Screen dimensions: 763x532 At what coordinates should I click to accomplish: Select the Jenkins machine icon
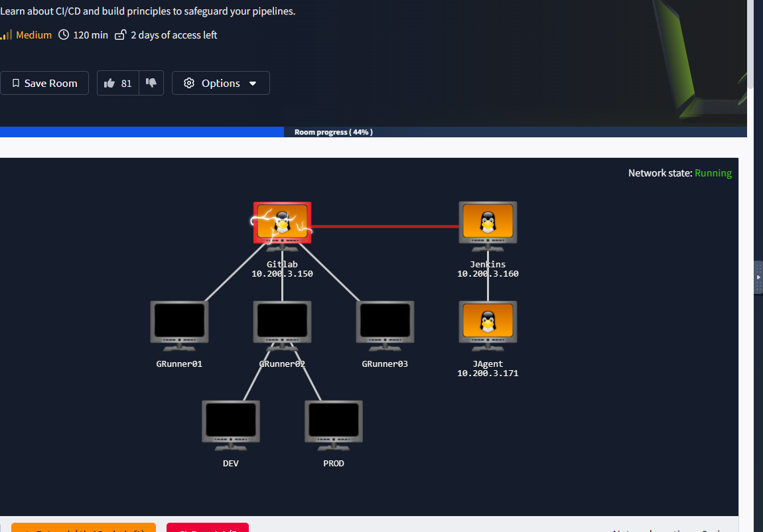(488, 226)
